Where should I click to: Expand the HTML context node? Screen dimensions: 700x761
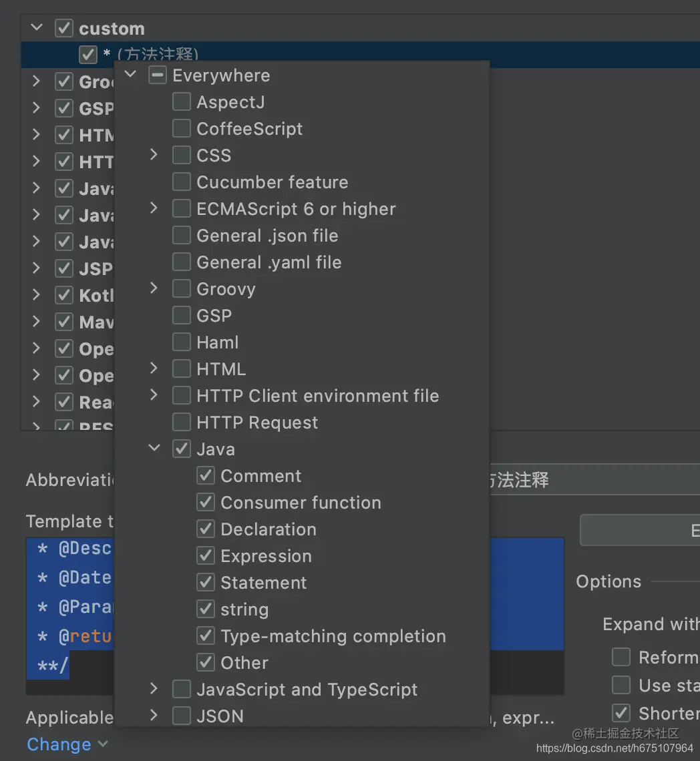[x=154, y=368]
